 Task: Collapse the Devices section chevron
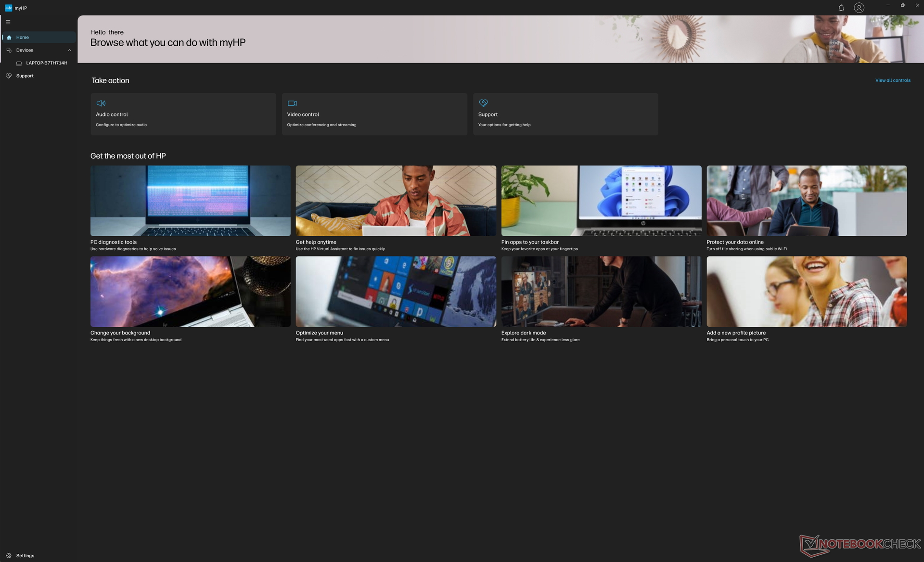click(69, 50)
